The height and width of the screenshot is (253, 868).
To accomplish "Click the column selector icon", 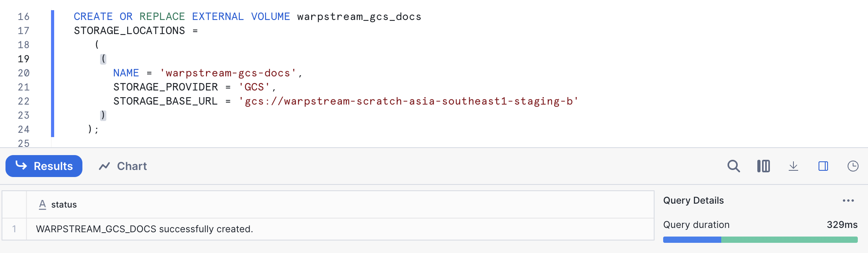I will tap(763, 166).
